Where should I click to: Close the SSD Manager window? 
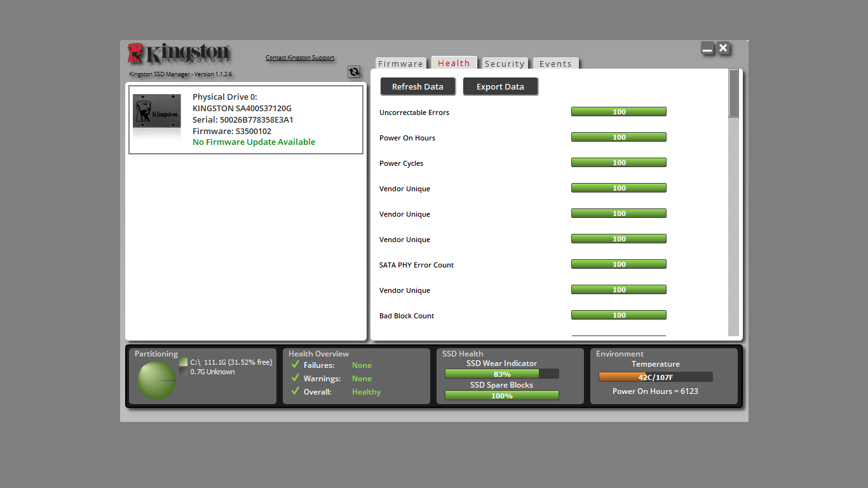723,48
